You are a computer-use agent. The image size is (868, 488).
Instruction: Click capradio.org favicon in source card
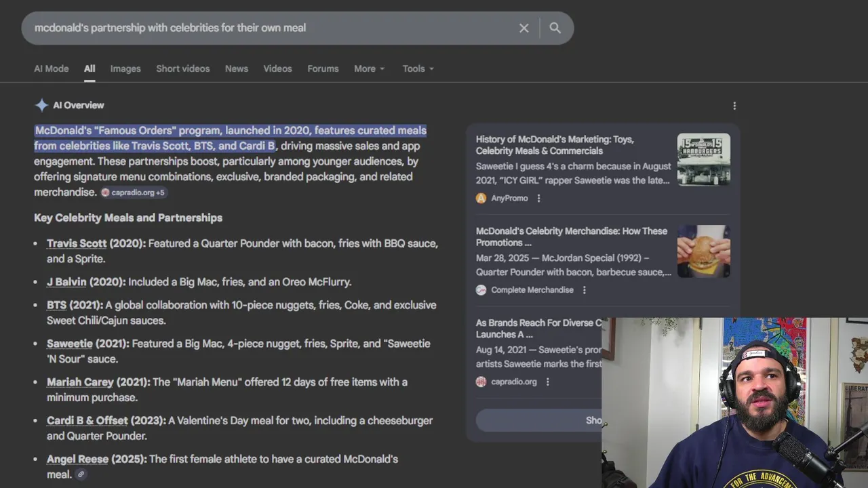tap(481, 382)
